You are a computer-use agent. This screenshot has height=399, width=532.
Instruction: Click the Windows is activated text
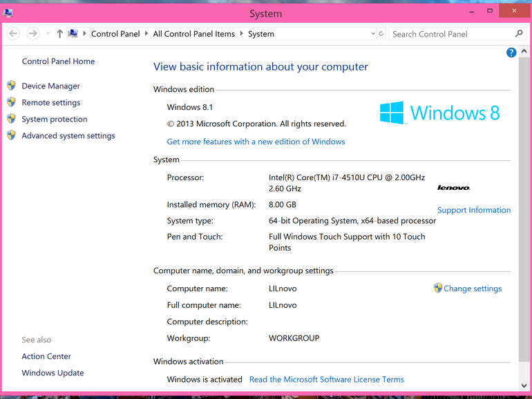205,380
